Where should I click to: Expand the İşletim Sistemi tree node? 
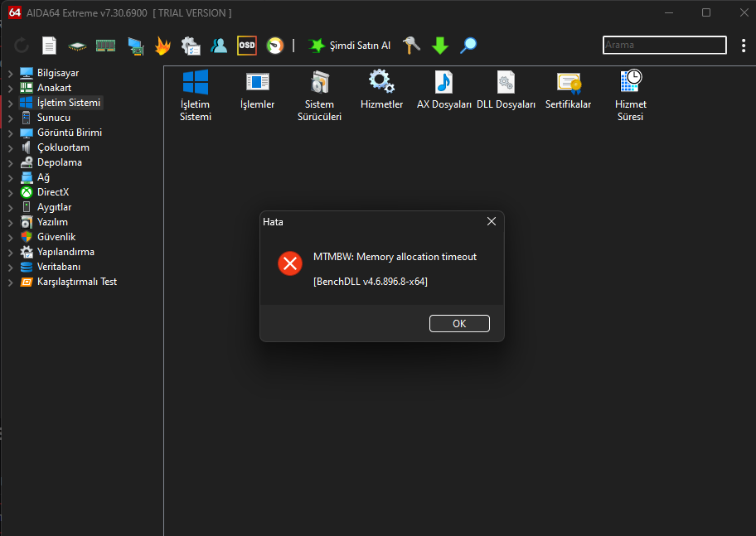11,104
